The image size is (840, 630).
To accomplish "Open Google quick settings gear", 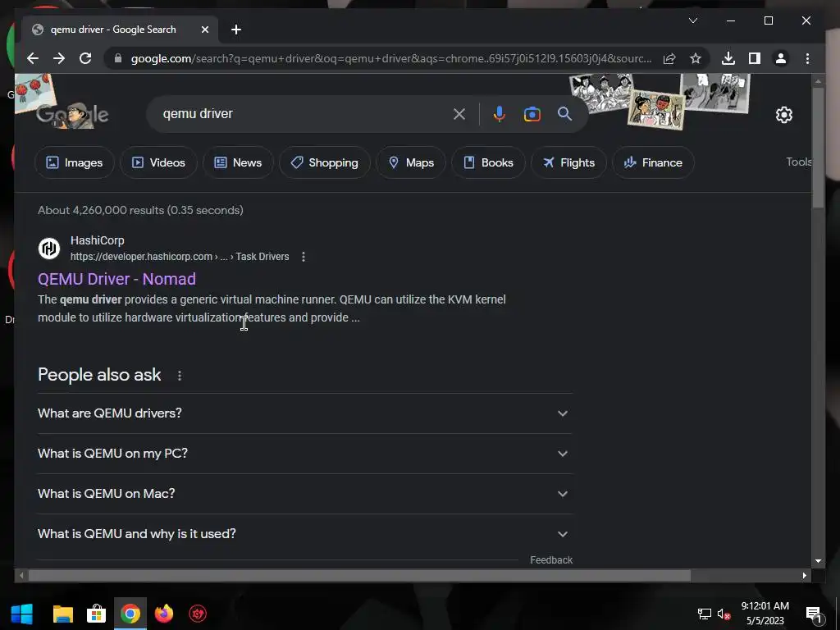I will (783, 115).
